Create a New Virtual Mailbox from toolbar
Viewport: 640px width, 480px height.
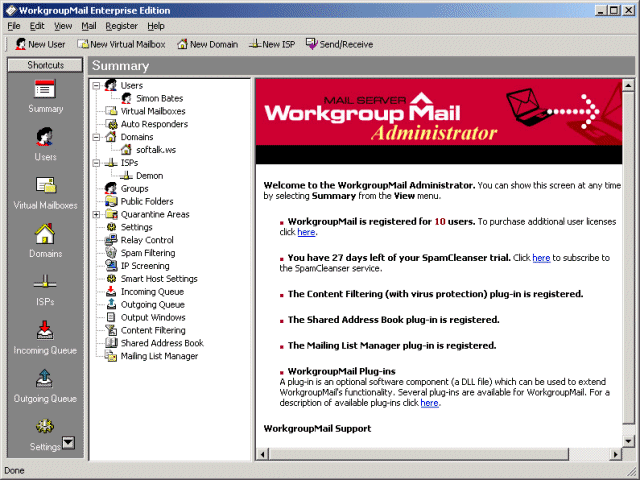click(121, 44)
